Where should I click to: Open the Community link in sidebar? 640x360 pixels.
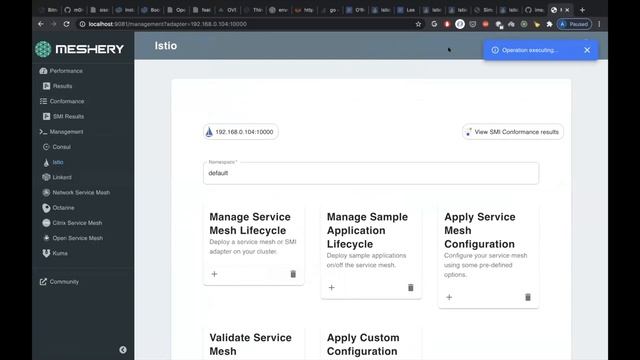64,282
